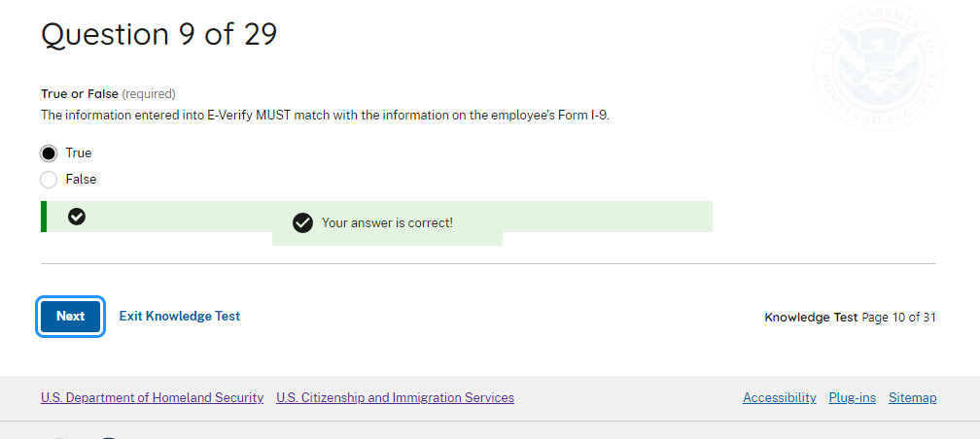Select the True radio button

[49, 152]
